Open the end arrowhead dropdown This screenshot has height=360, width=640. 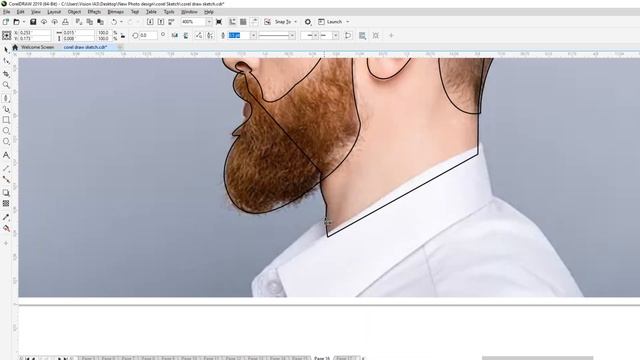tap(335, 36)
